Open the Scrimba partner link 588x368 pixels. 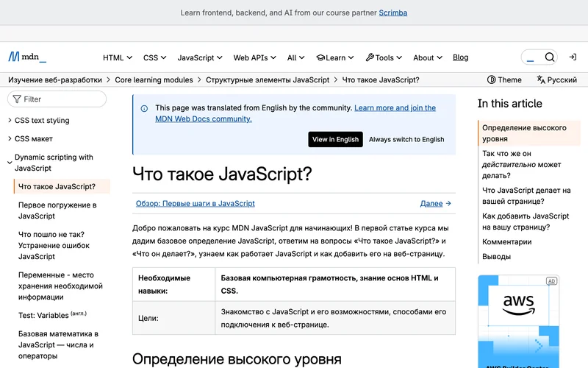392,13
